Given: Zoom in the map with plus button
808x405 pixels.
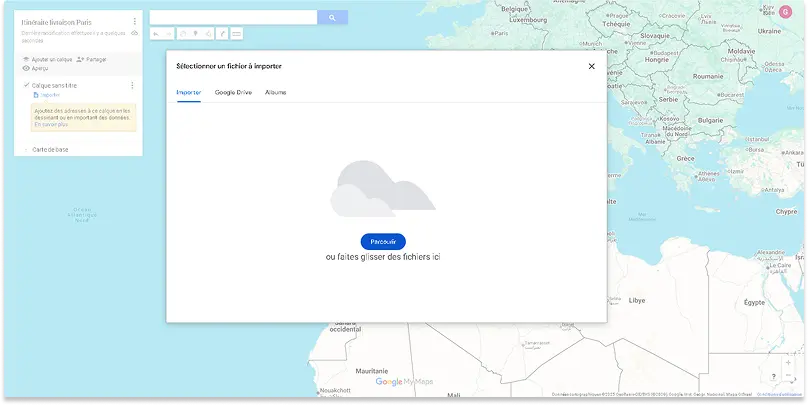Looking at the screenshot, I should pyautogui.click(x=788, y=363).
